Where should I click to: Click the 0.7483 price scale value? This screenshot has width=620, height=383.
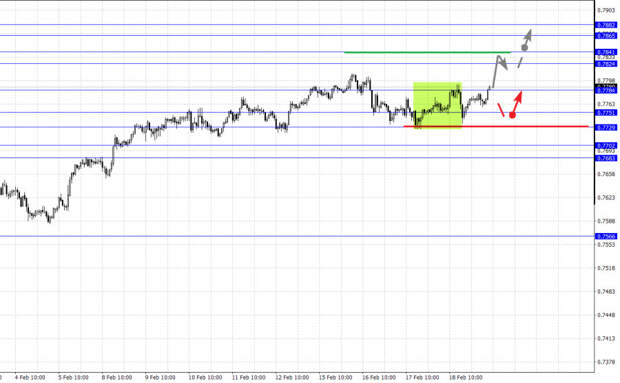[x=606, y=291]
